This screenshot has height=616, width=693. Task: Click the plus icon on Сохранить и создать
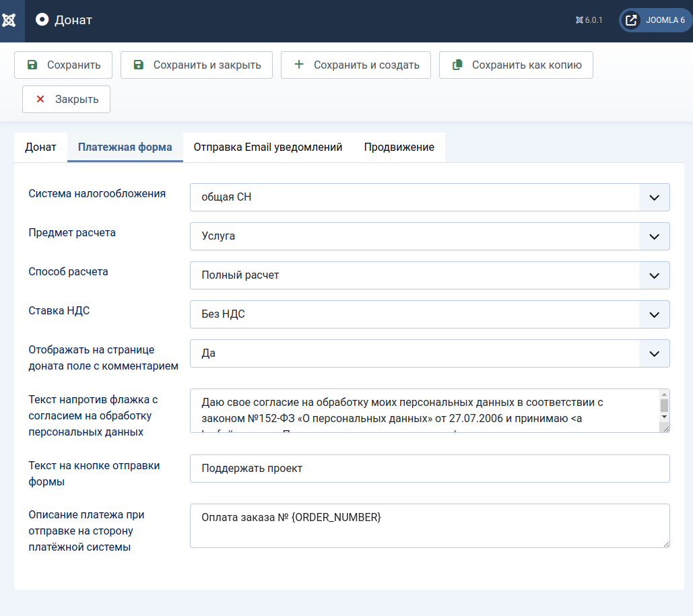(299, 65)
